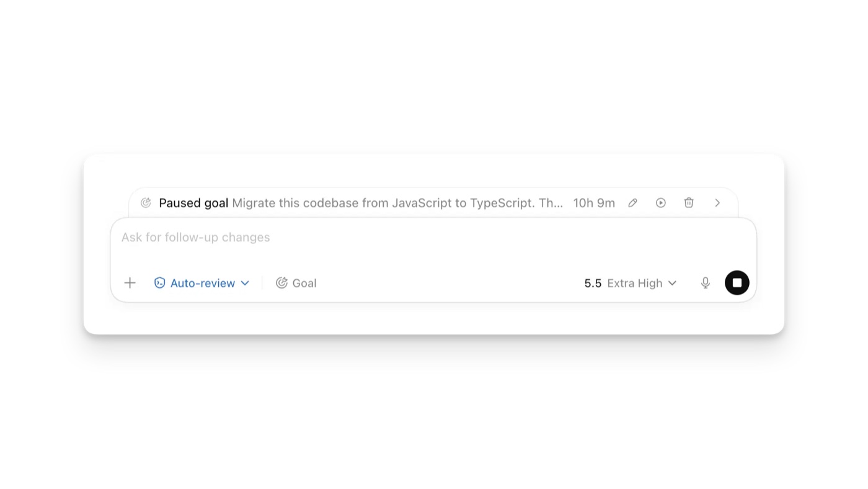Stop the running task with black button
Viewport: 868px width, 489px height.
(737, 283)
